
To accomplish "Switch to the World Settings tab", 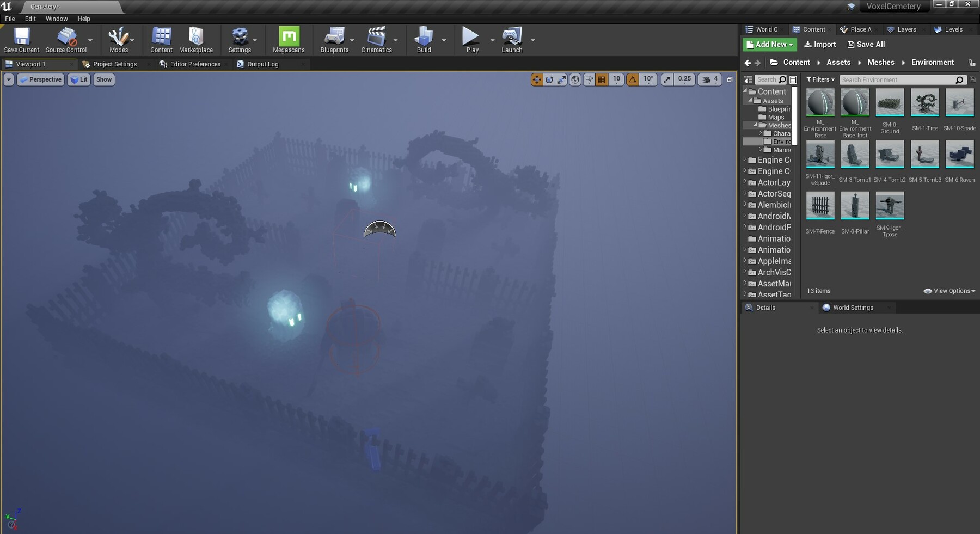I will point(852,308).
